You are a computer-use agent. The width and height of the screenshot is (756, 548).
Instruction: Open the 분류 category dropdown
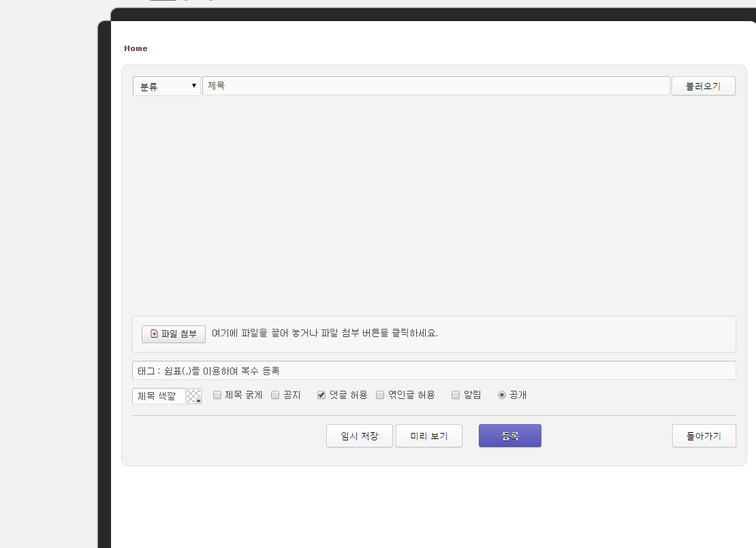(x=167, y=86)
